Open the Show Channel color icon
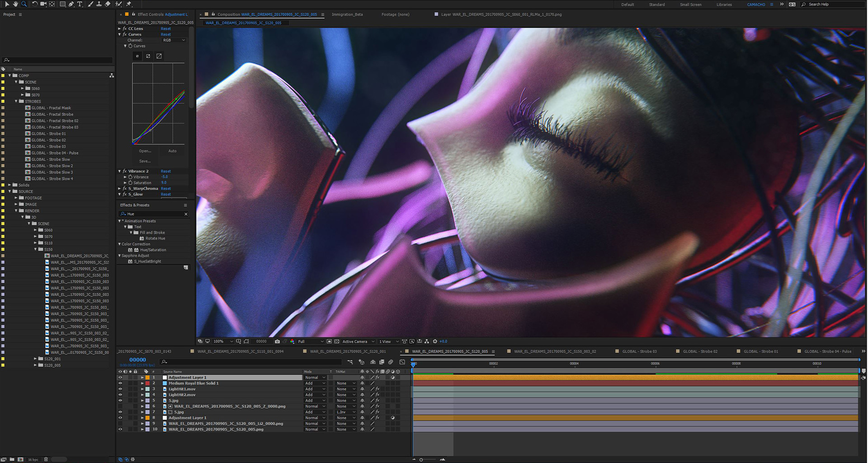The height and width of the screenshot is (463, 868). click(x=292, y=341)
